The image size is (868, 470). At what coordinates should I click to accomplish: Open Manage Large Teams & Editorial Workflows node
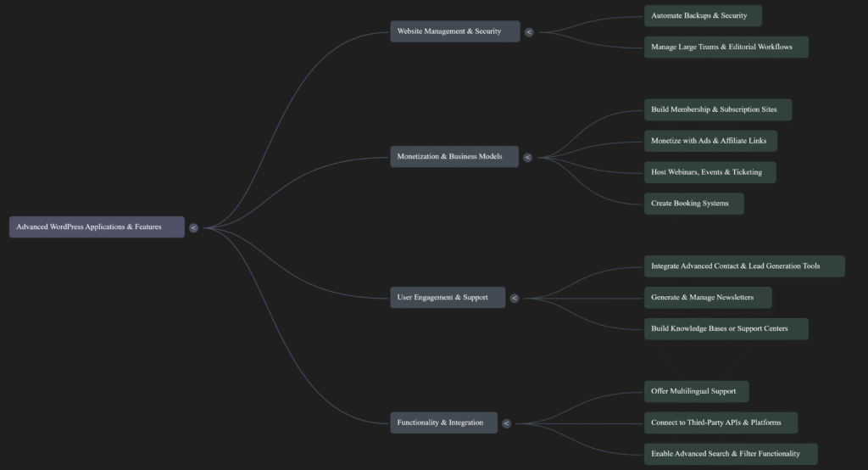point(726,48)
